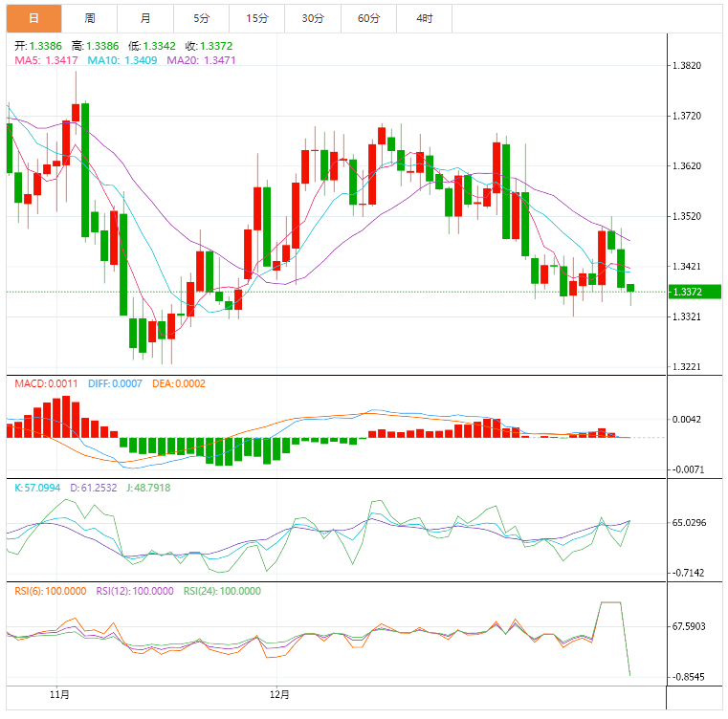Image resolution: width=728 pixels, height=719 pixels.
Task: Click the 65.0296 KDJ axis label
Action: (x=689, y=523)
